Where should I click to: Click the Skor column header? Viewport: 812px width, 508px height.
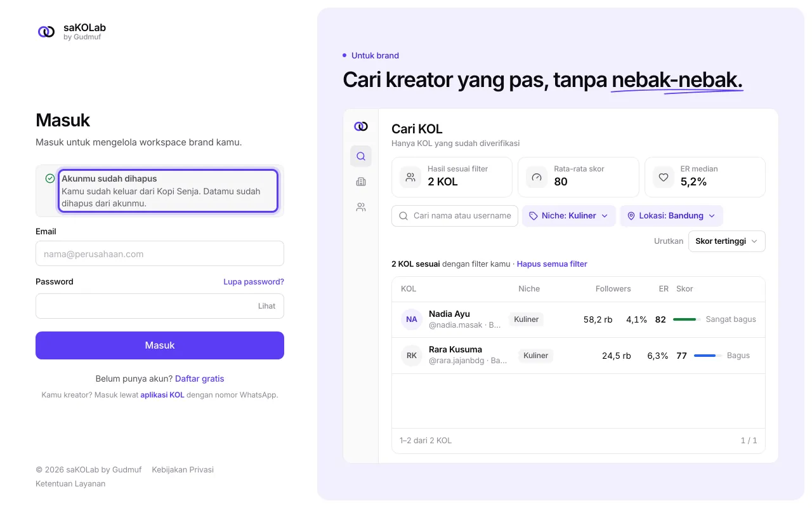(x=684, y=289)
